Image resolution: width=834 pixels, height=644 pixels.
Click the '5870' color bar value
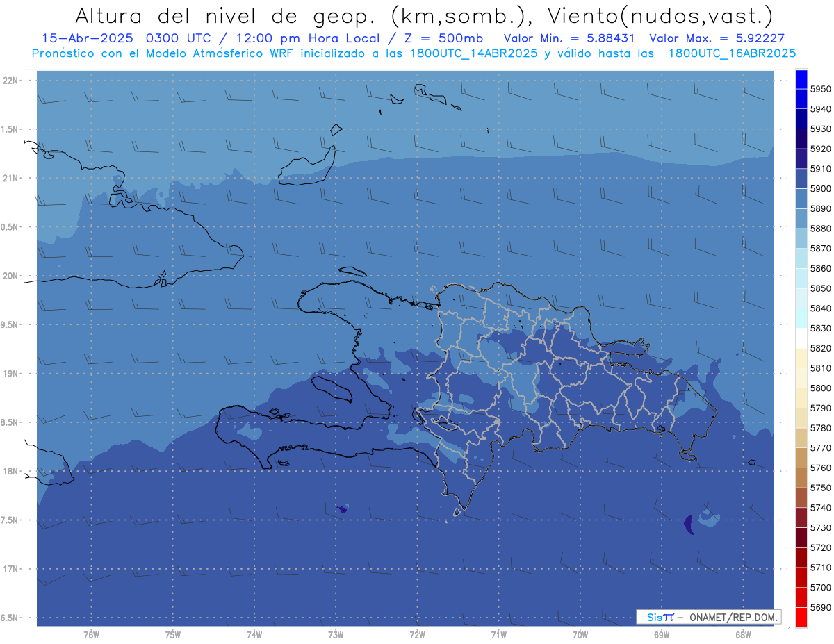pyautogui.click(x=821, y=249)
